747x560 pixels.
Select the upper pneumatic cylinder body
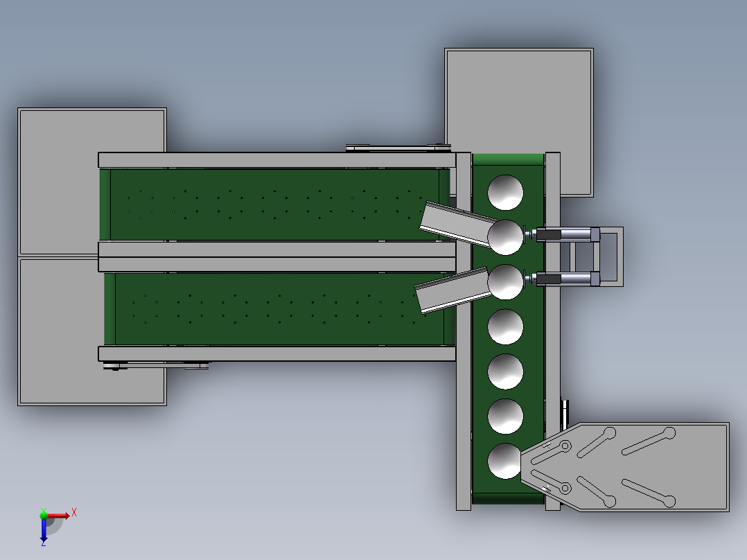tap(567, 234)
